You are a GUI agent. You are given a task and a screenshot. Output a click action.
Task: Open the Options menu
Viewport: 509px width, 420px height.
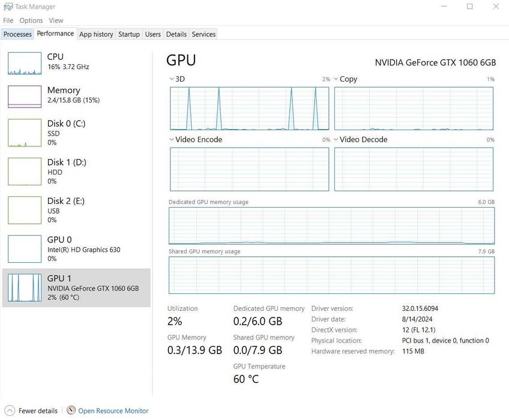click(x=31, y=20)
